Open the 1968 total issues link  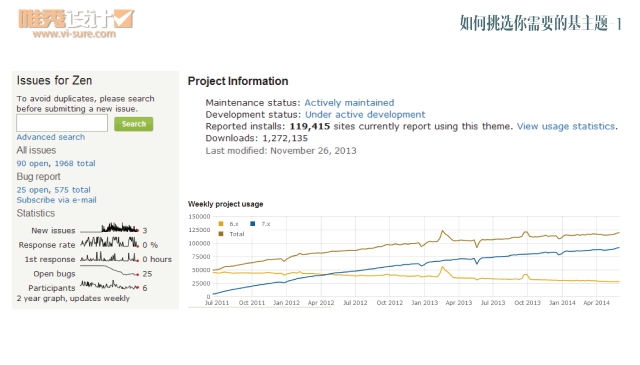(x=75, y=163)
